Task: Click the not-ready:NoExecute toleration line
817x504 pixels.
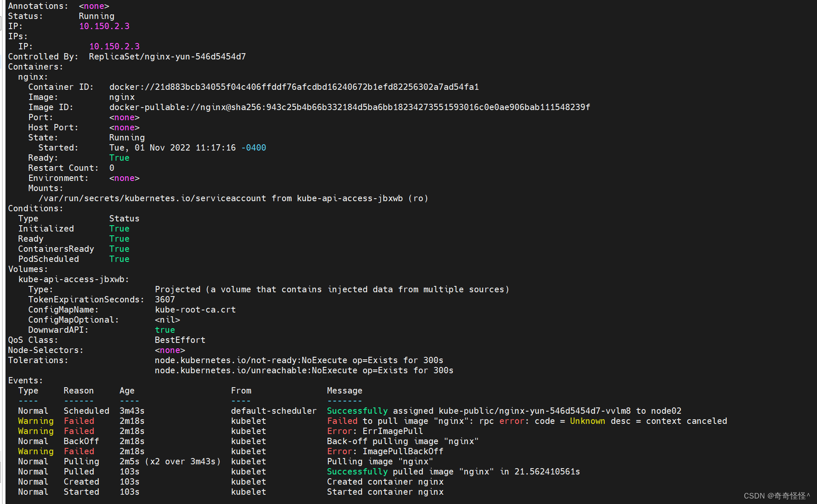Action: [x=299, y=360]
